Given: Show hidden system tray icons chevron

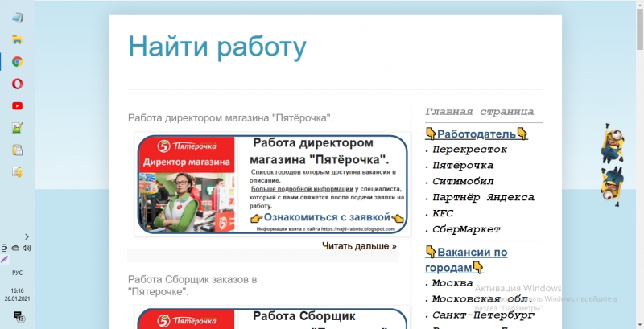Looking at the screenshot, I should (27, 236).
